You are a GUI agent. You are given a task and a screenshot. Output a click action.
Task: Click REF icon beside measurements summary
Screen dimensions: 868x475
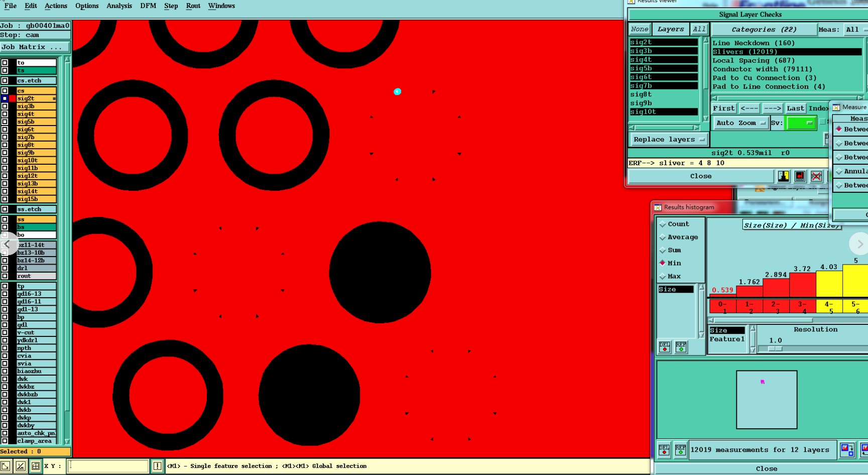coord(680,450)
